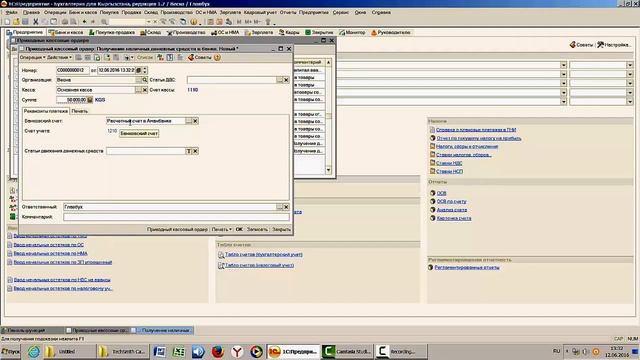Clear the Статья ДДС field with X

click(x=286, y=80)
